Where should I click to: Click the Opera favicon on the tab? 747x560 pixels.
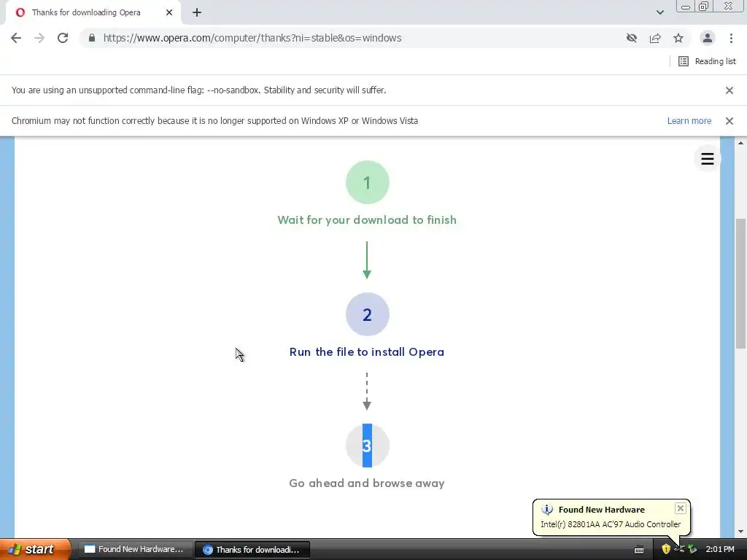pyautogui.click(x=20, y=12)
